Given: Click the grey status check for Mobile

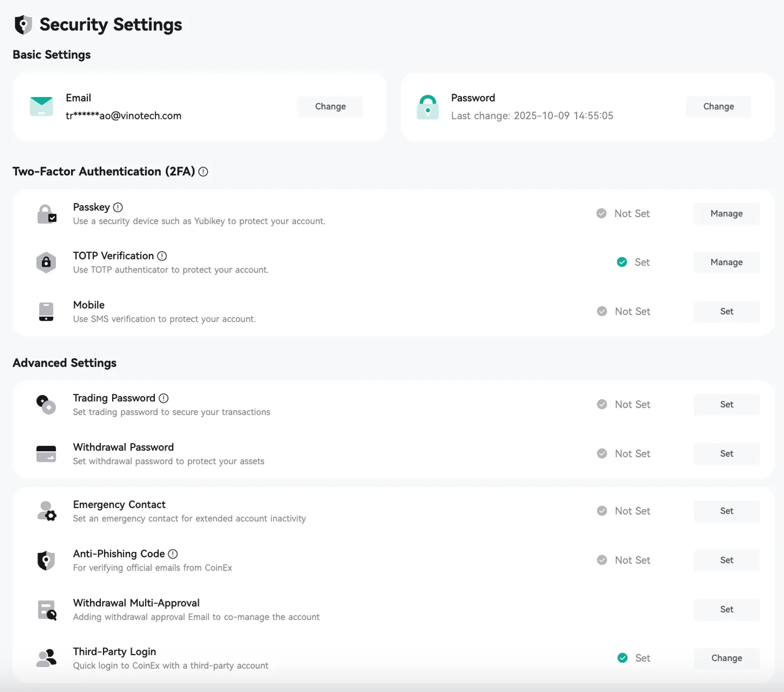Looking at the screenshot, I should (602, 311).
